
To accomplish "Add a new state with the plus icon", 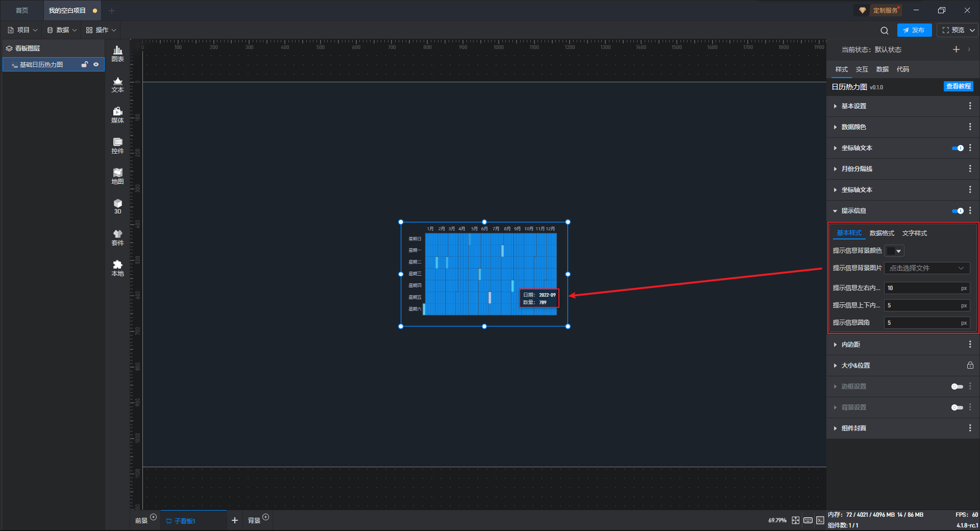I will click(956, 50).
